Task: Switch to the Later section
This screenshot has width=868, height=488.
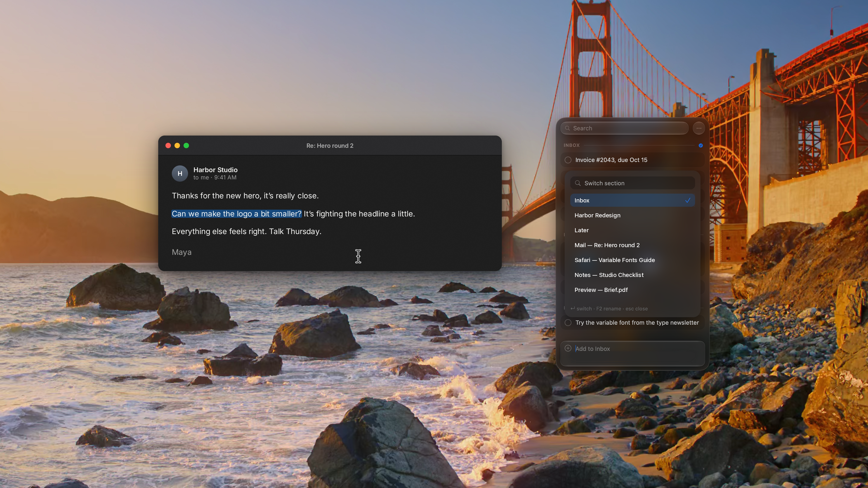Action: coord(632,230)
